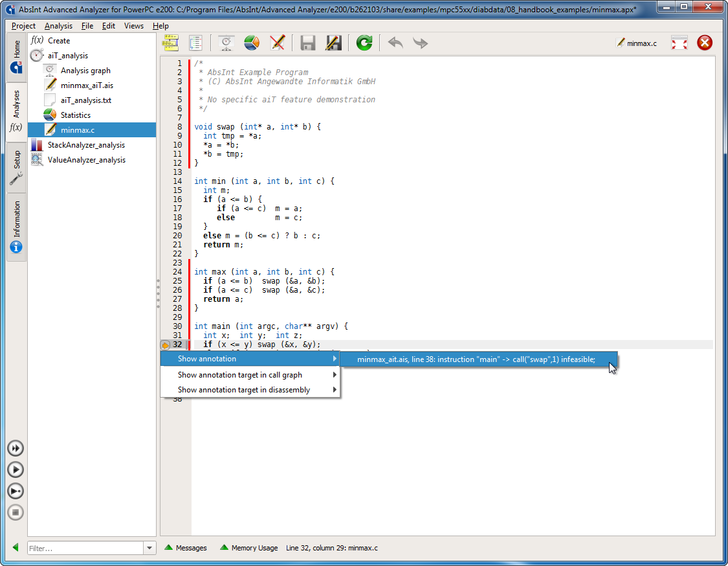Open the Edit menu

[x=109, y=26]
